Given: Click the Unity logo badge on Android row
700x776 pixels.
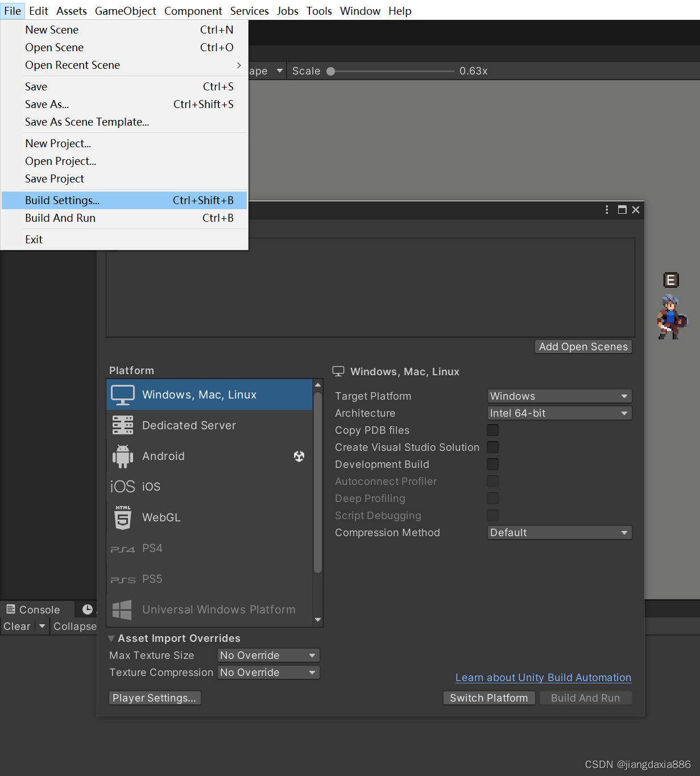Looking at the screenshot, I should (299, 456).
